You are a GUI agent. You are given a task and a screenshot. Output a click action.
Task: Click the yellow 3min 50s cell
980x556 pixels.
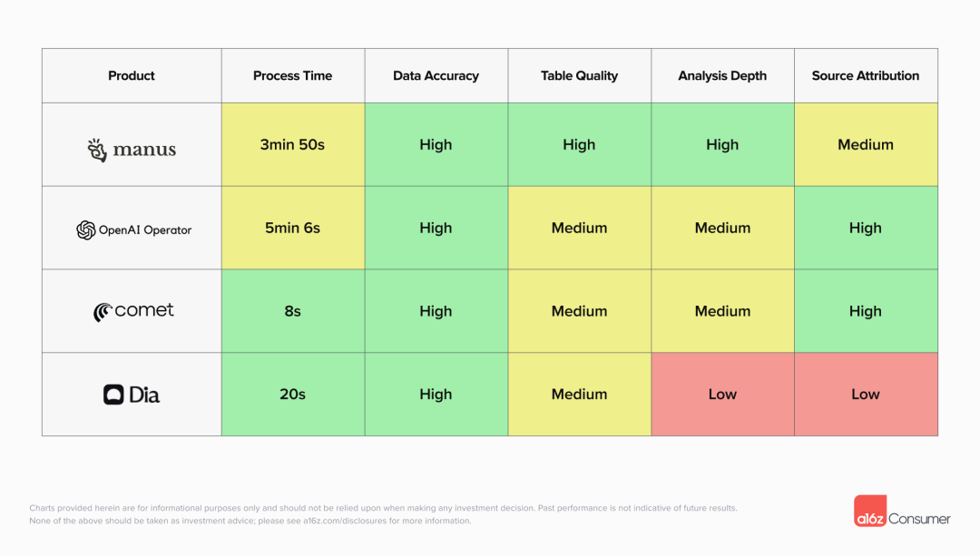[x=292, y=145]
